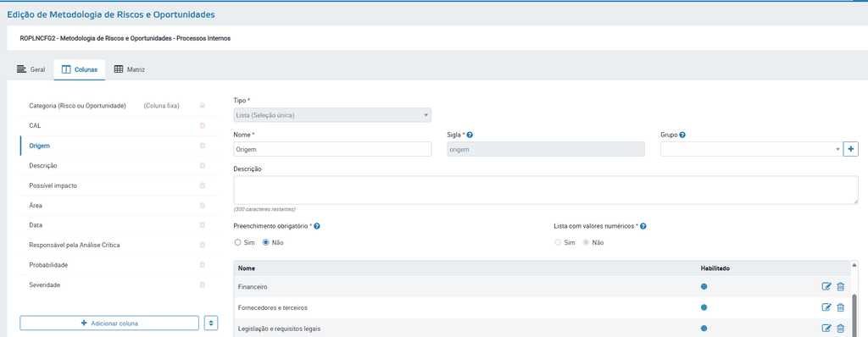Delete the Financeiro list item
The width and height of the screenshot is (868, 337).
coord(840,286)
